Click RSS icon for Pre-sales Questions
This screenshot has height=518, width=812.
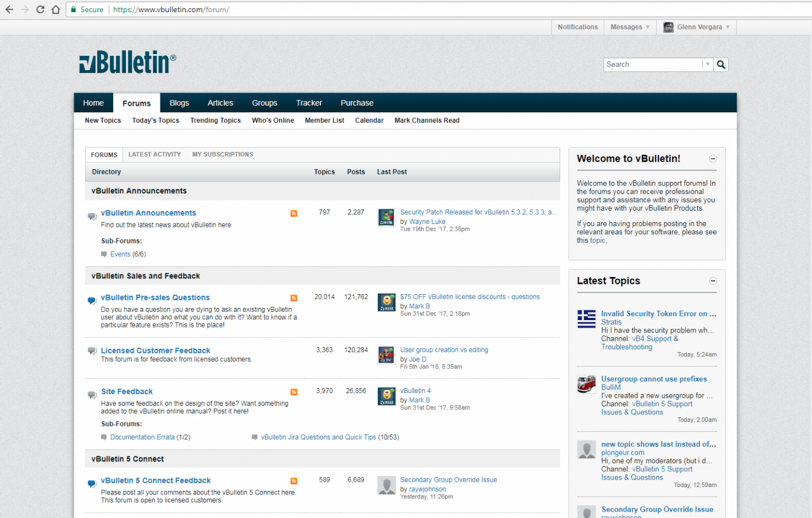[294, 298]
